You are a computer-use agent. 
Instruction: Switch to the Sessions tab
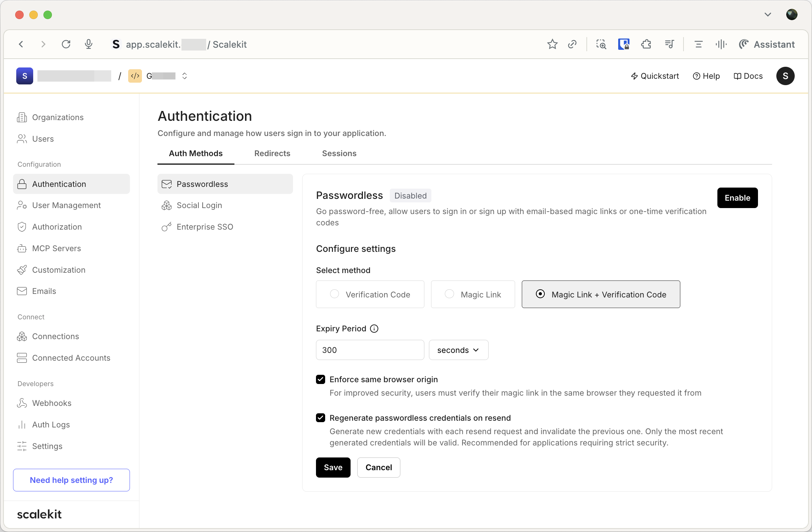[339, 153]
